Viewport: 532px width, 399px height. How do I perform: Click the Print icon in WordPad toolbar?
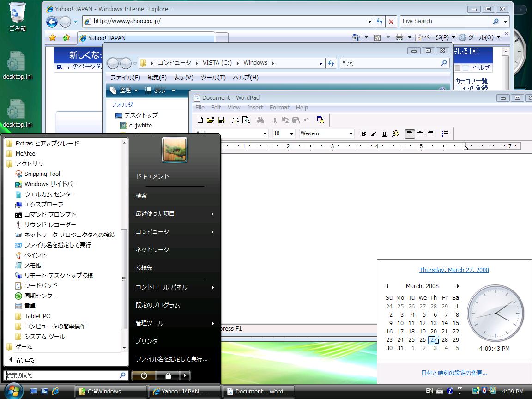click(235, 120)
